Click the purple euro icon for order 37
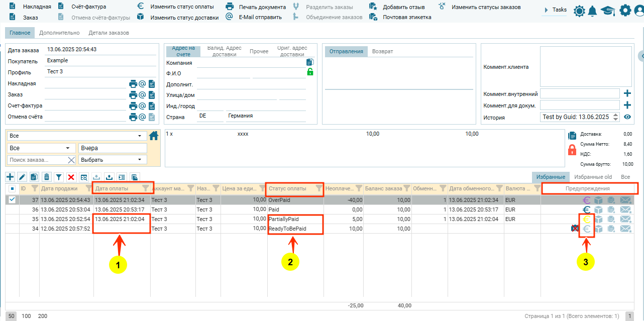This screenshot has height=321, width=644. (586, 200)
